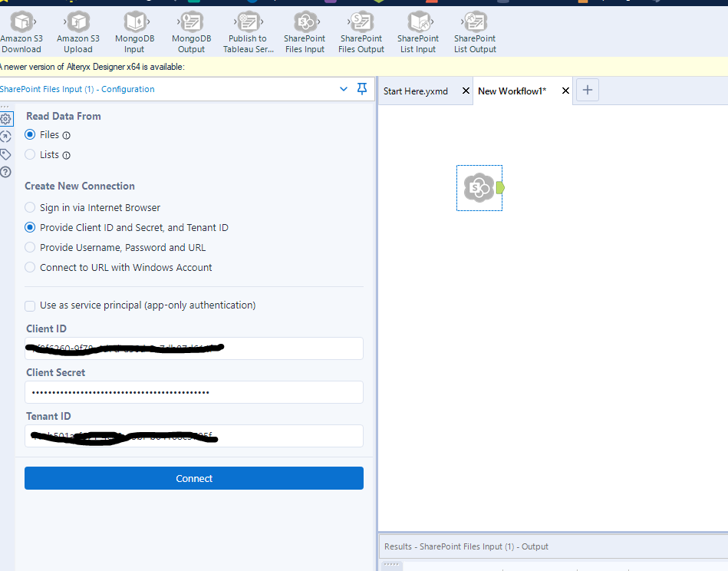Select the MongoDB Input tool
The width and height of the screenshot is (728, 571).
[x=135, y=32]
